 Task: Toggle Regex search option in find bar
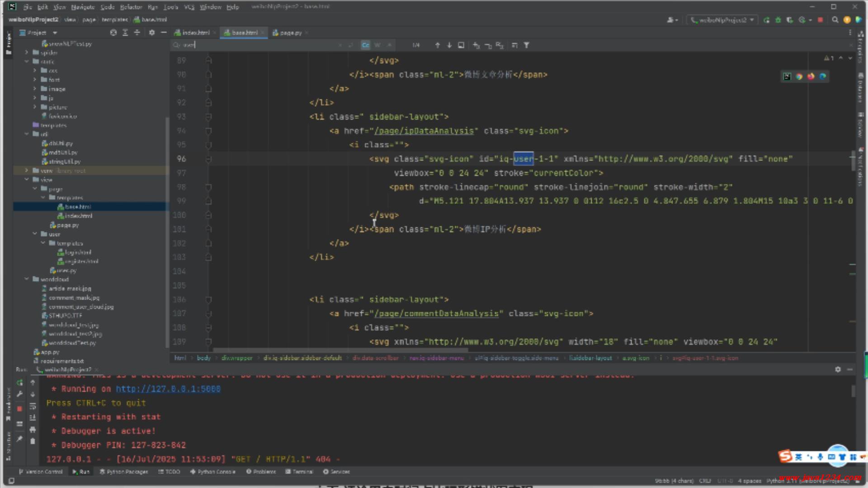pos(389,45)
